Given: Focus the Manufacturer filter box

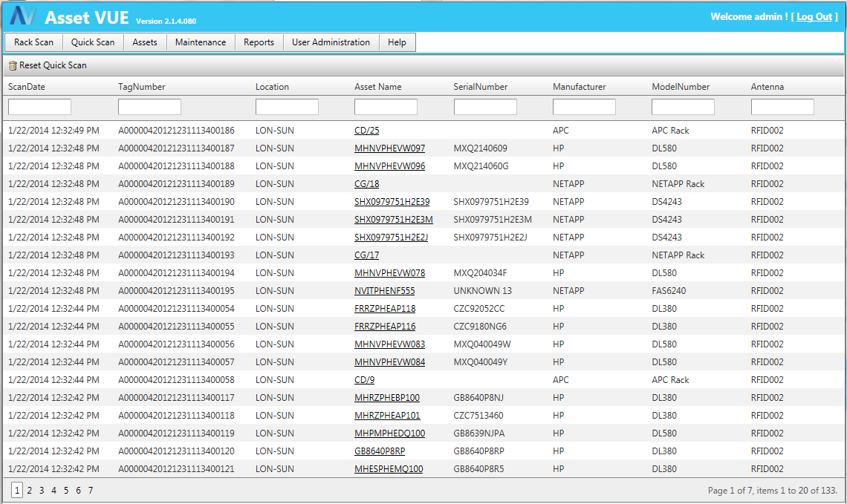Looking at the screenshot, I should 584,107.
